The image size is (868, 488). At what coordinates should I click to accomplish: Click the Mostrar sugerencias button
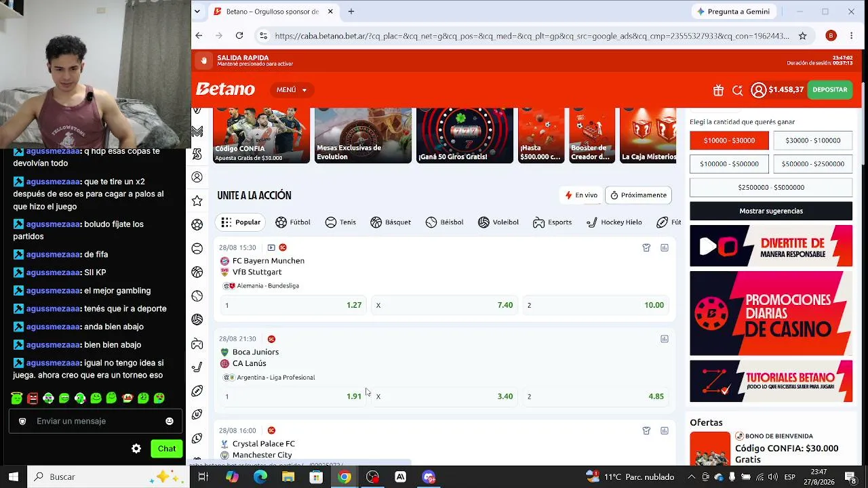point(771,211)
